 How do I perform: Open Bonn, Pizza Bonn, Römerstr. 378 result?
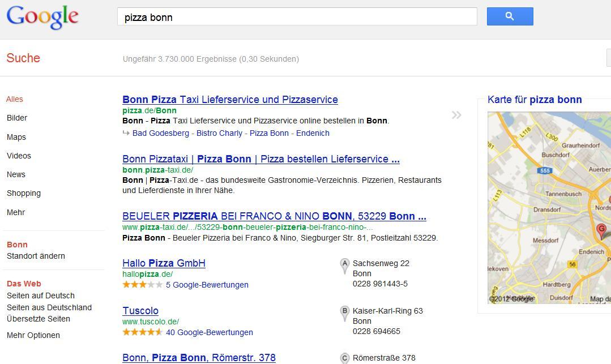199,358
